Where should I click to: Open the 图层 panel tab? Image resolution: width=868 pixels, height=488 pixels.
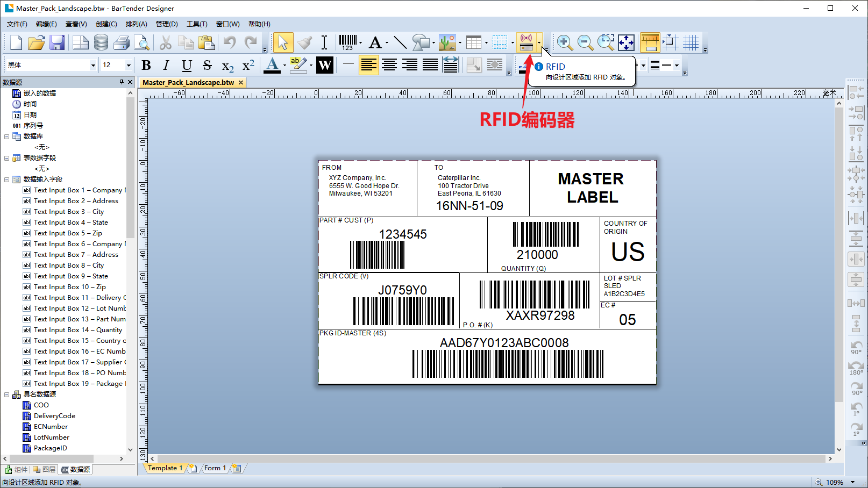[x=45, y=469]
